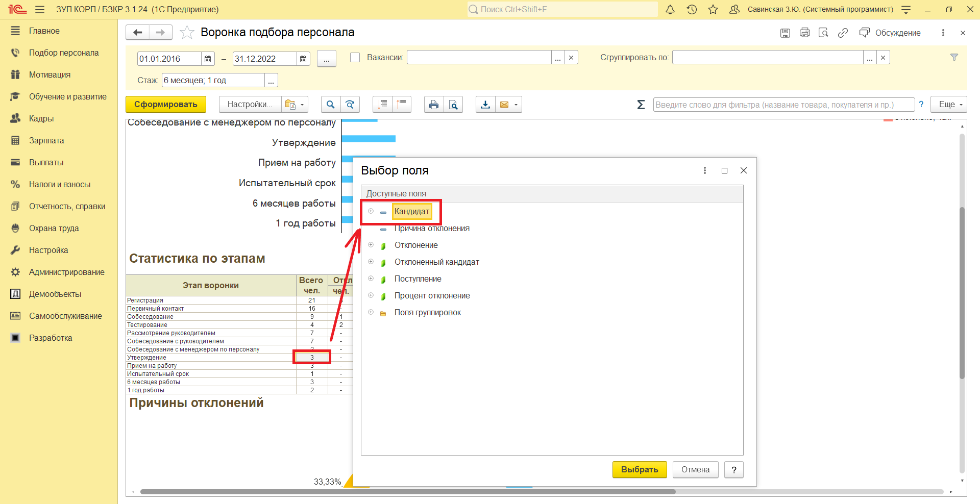Screen dimensions: 980x504
Task: Click the get link chain icon
Action: coord(843,33)
